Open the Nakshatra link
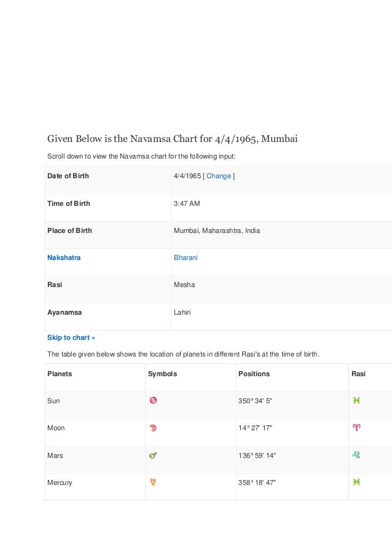 (x=64, y=258)
